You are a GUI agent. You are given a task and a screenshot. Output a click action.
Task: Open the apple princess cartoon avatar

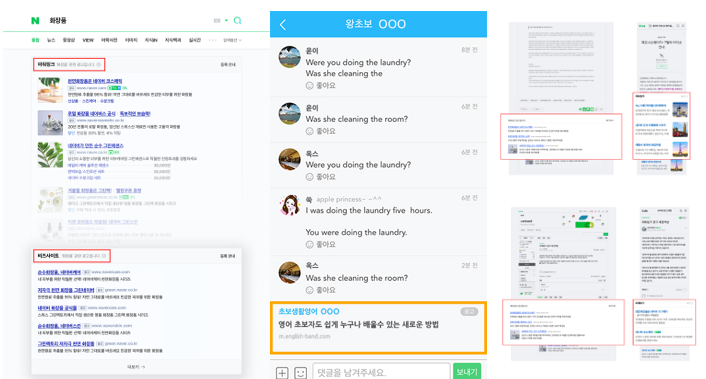click(290, 205)
